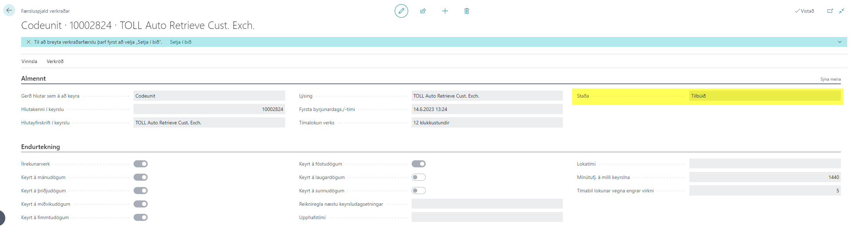Screen dimensions: 868x242
Task: Open the Verkröð menu
Action: click(55, 61)
